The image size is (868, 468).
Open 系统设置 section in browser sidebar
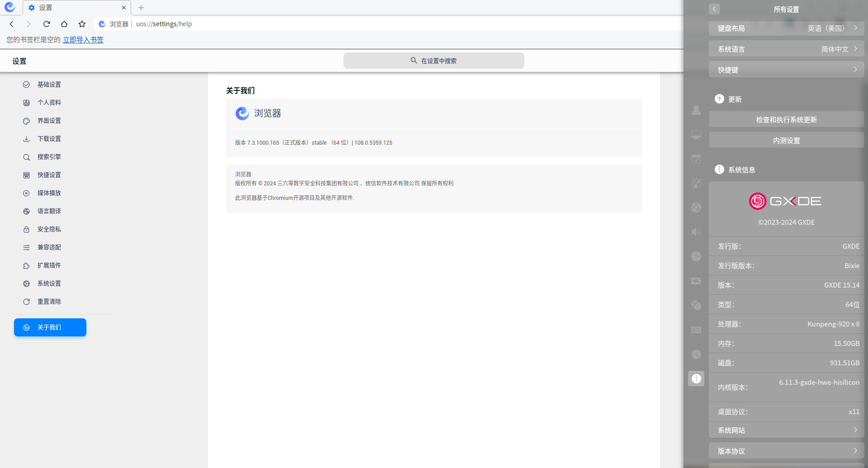pos(49,284)
